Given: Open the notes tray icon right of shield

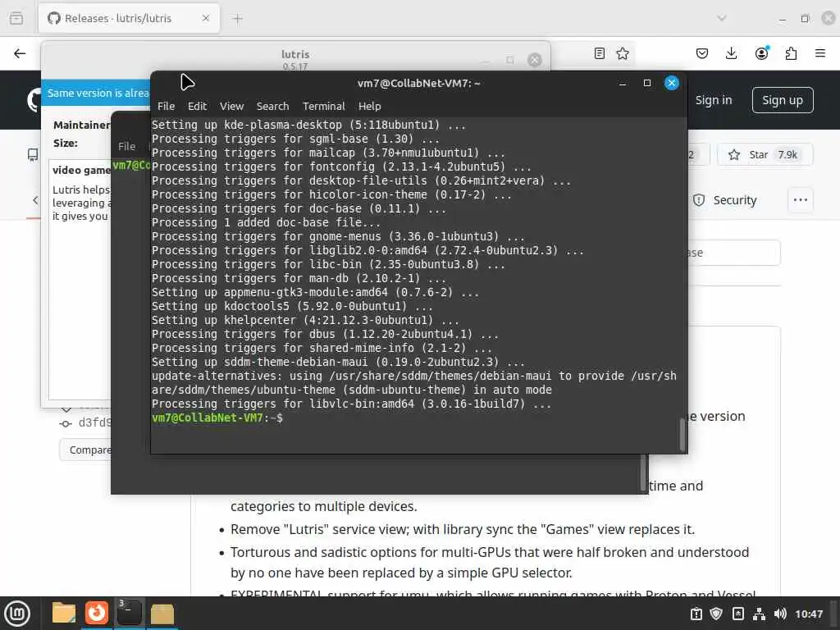Looking at the screenshot, I should point(737,614).
